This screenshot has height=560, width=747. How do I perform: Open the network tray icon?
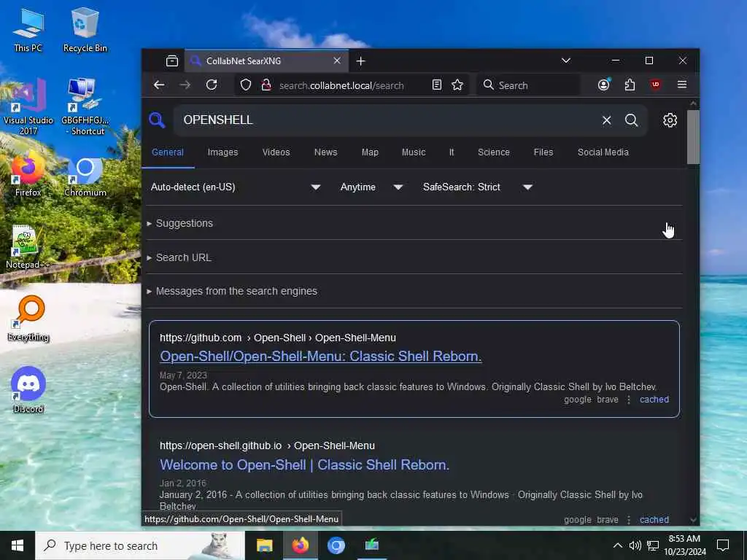[653, 545]
